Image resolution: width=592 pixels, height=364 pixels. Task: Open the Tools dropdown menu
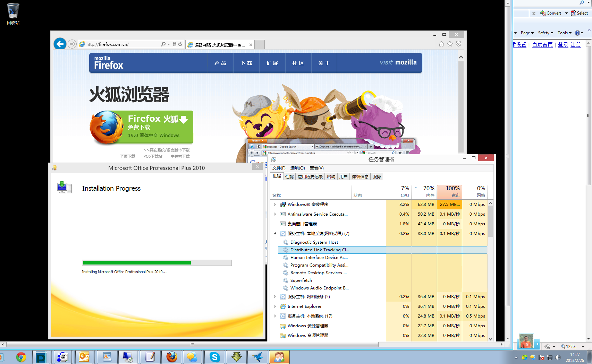point(565,33)
